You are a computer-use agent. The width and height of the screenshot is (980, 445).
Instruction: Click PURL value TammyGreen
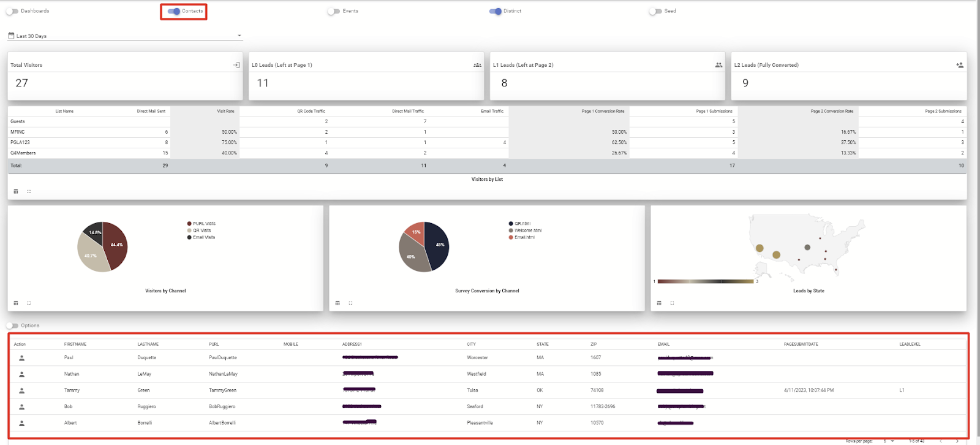222,390
